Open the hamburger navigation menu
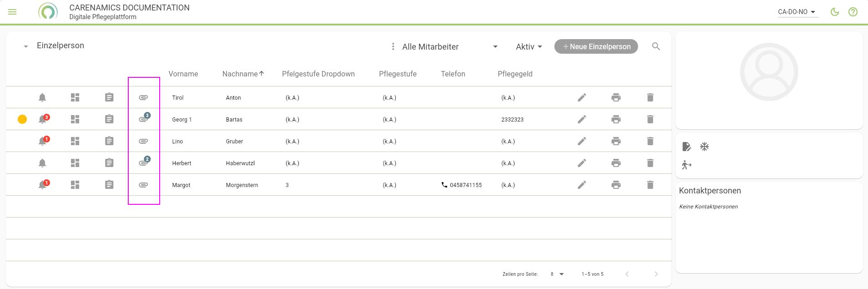Screen dimensions: 868x289 coord(12,12)
